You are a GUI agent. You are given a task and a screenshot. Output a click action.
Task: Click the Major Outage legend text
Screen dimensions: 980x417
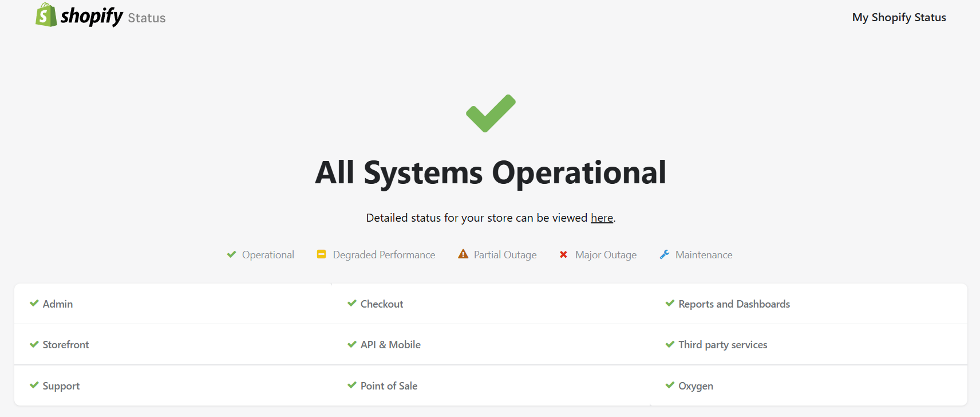(x=606, y=255)
